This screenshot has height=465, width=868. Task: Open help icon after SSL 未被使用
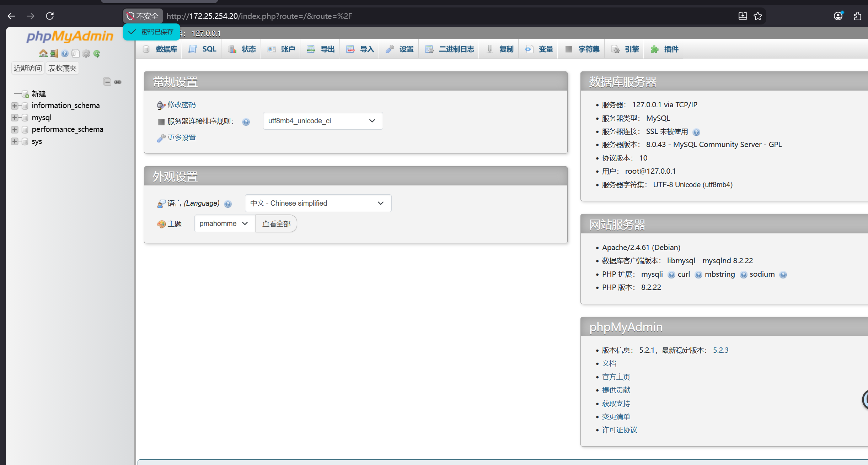pyautogui.click(x=696, y=132)
